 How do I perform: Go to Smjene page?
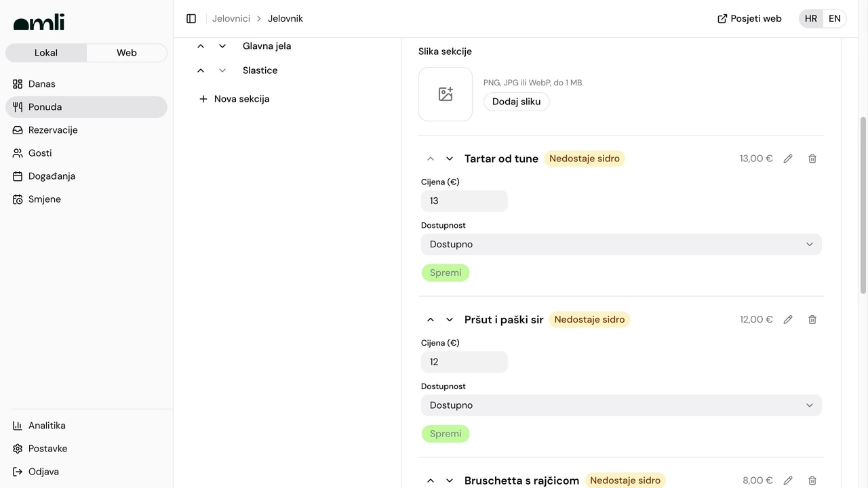(x=86, y=199)
